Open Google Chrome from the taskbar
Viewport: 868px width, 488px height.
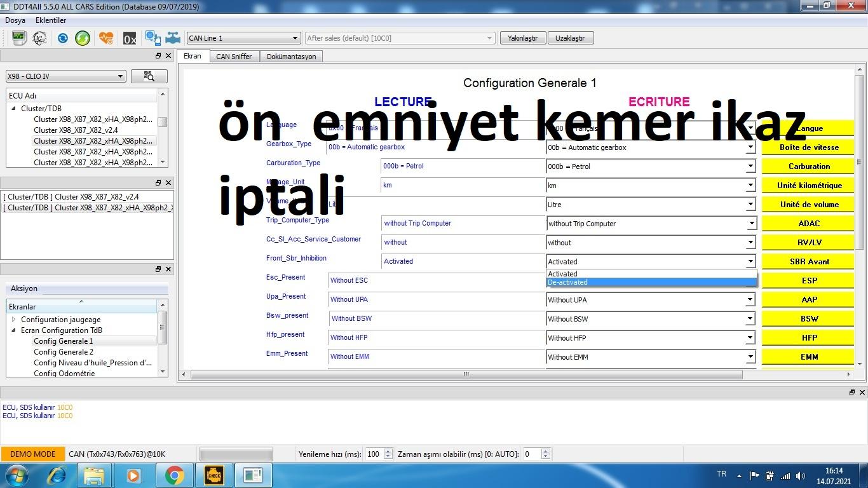coord(174,475)
